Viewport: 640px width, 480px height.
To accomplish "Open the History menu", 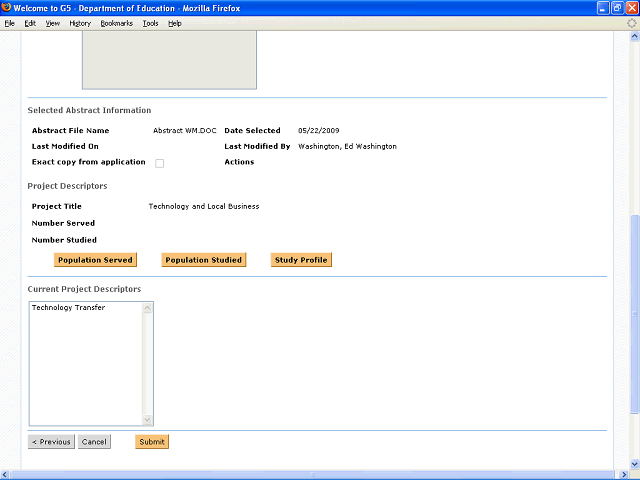I will (80, 23).
